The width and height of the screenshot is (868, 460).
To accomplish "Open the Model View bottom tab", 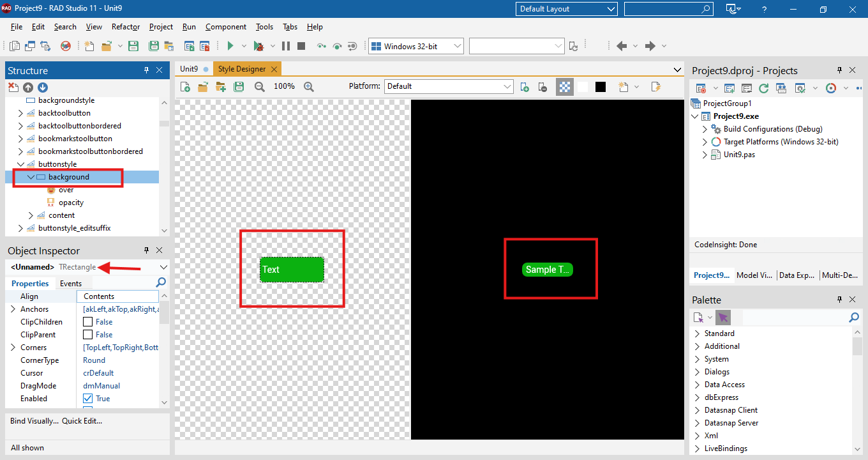I will (754, 275).
